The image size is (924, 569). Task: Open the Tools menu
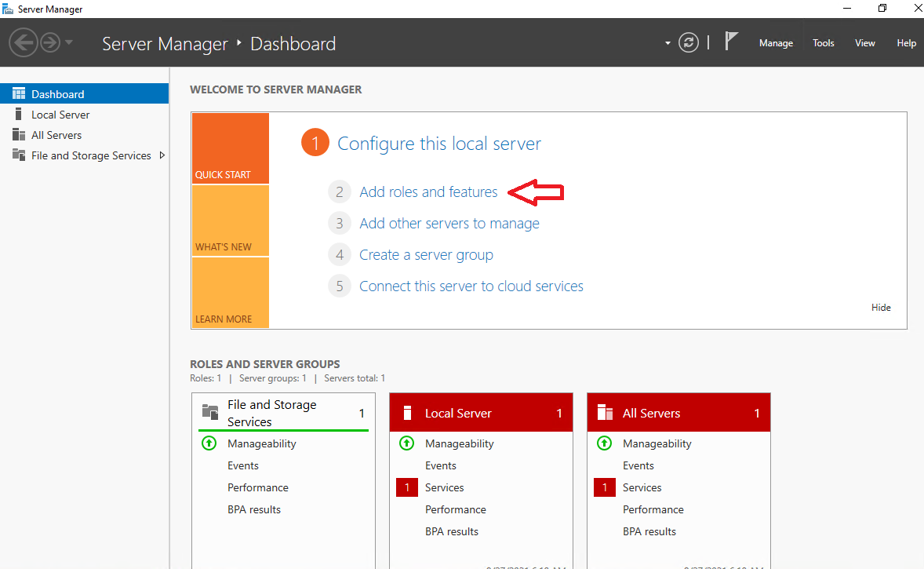pos(823,43)
